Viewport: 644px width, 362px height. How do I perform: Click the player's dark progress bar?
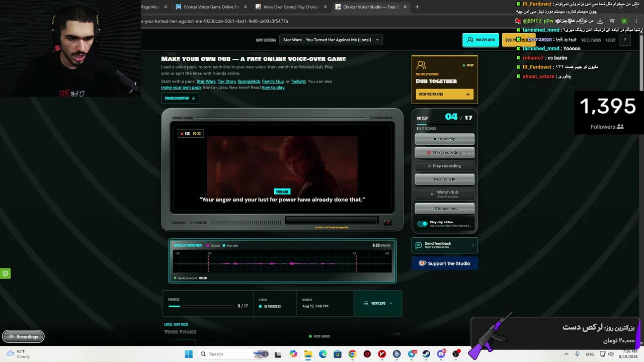click(332, 220)
